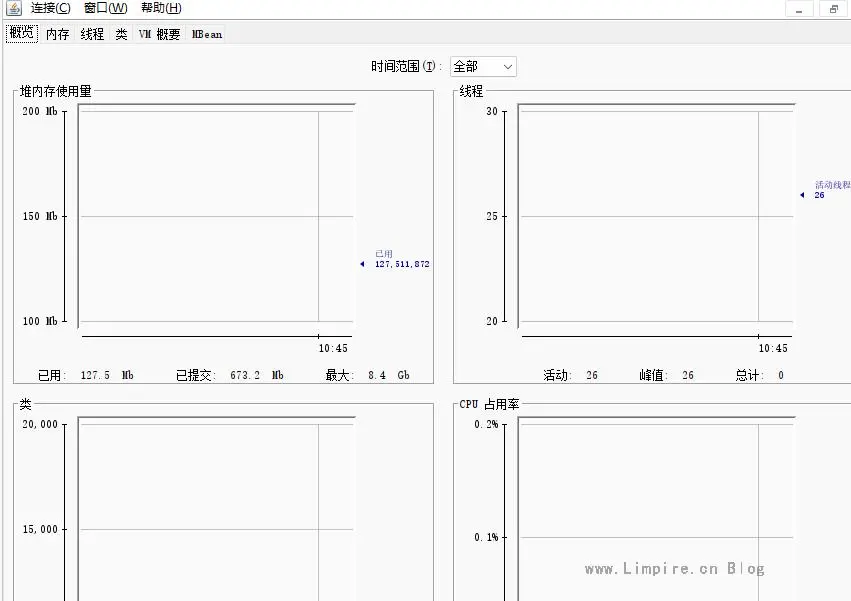
Task: Click the 已提交 673.2 Mb value label
Action: (x=230, y=376)
